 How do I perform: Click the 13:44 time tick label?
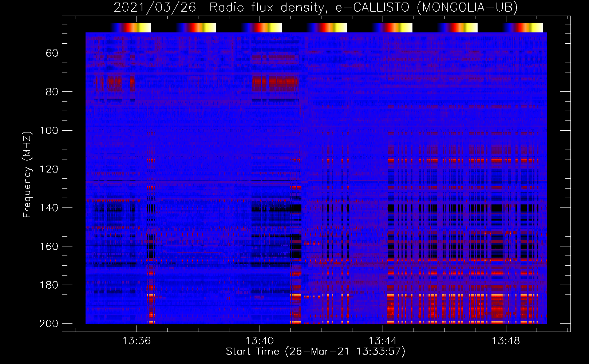coord(383,341)
